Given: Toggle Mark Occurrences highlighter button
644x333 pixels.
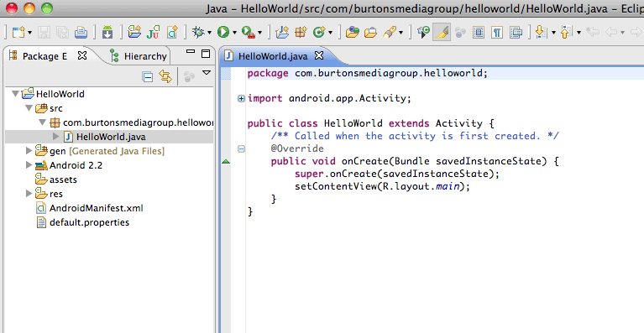Looking at the screenshot, I should [x=442, y=32].
